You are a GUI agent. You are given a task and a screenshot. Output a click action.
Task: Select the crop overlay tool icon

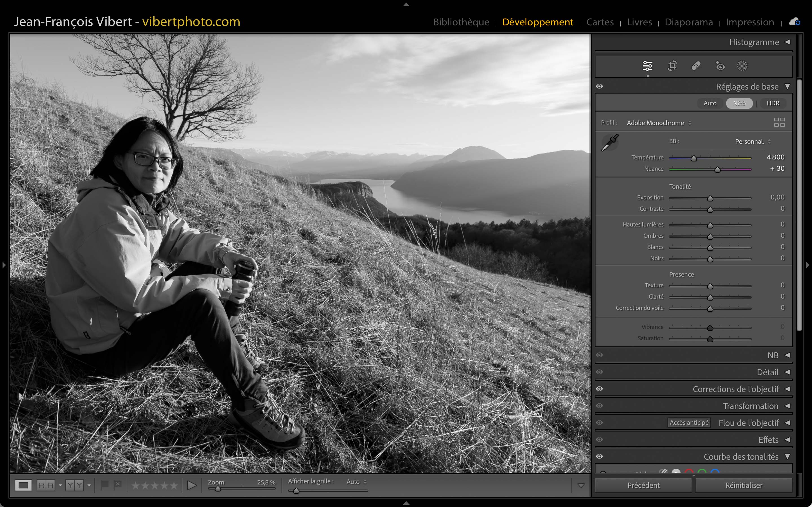click(672, 66)
